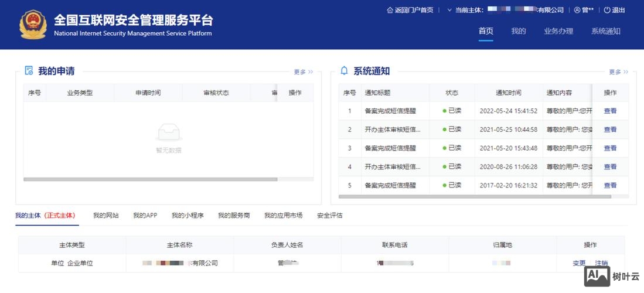The image size is (644, 293).
Task: Switch to the 我的小程序 tab
Action: click(x=188, y=215)
